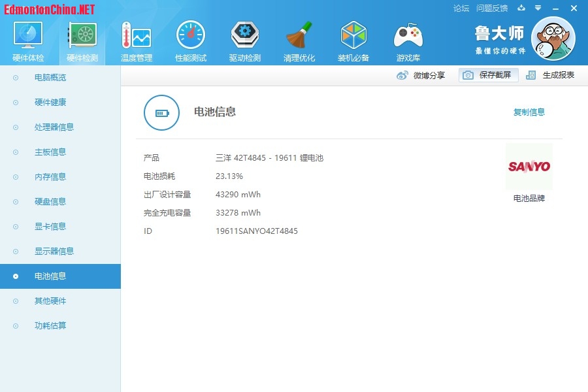The image size is (588, 392).
Task: Select 处理器信息 in sidebar
Action: [60, 127]
